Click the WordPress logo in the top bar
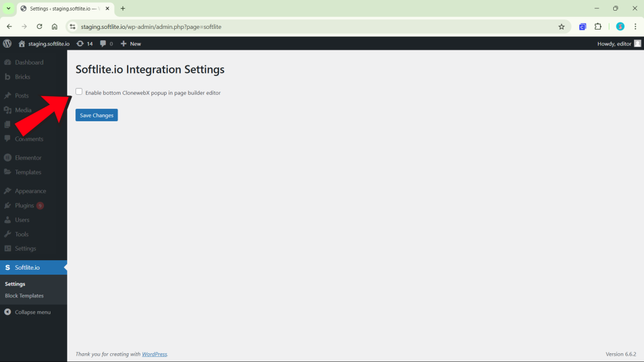The height and width of the screenshot is (362, 644). click(7, 43)
